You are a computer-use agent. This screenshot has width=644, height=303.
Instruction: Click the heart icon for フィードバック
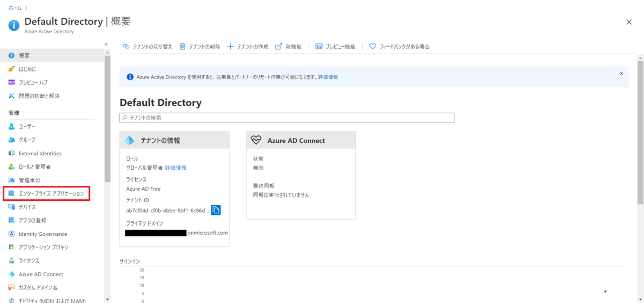click(x=372, y=47)
